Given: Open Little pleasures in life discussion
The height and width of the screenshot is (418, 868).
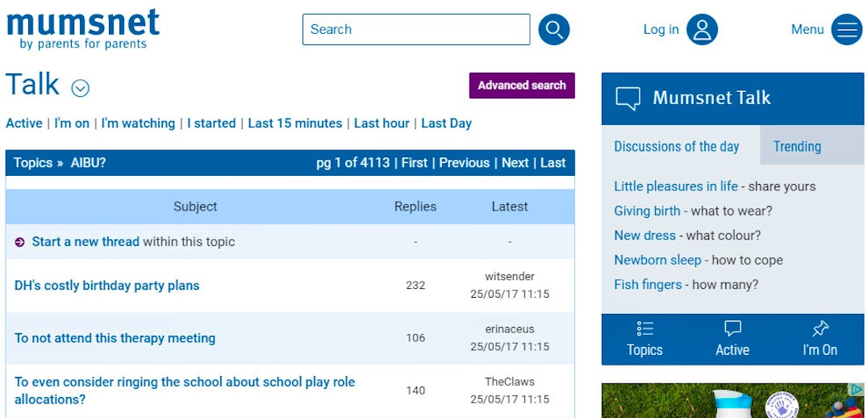Looking at the screenshot, I should click(676, 186).
